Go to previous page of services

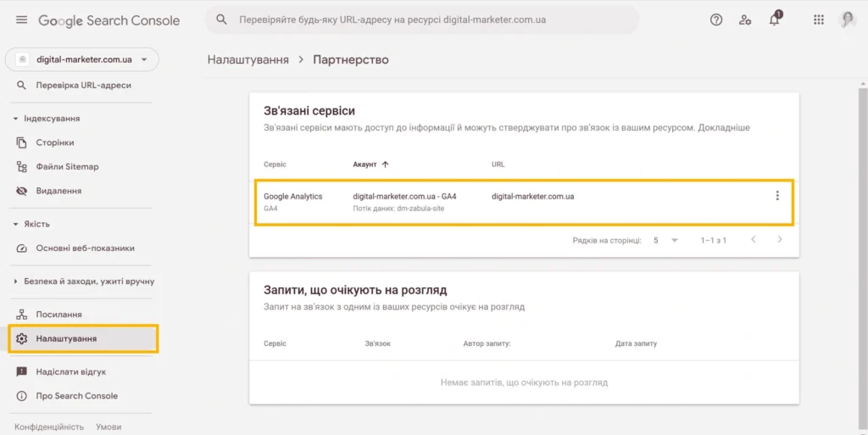click(x=754, y=240)
